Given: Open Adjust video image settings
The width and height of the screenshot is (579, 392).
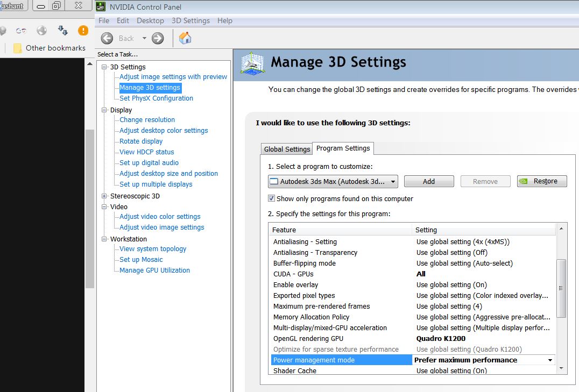Looking at the screenshot, I should (162, 227).
